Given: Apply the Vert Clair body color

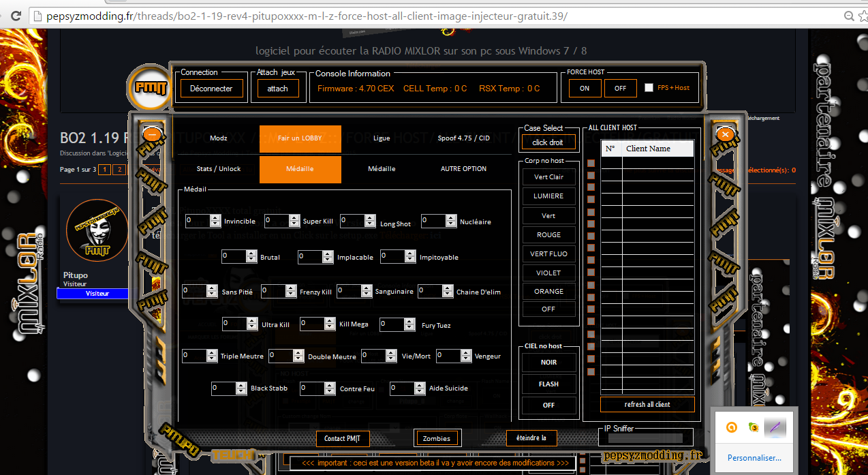Looking at the screenshot, I should pos(549,177).
